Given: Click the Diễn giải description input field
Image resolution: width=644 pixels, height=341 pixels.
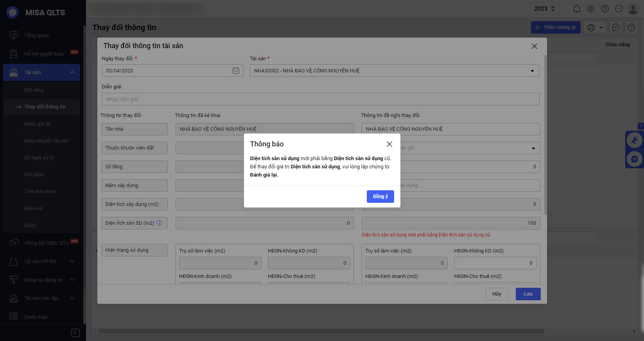Looking at the screenshot, I should (x=320, y=99).
